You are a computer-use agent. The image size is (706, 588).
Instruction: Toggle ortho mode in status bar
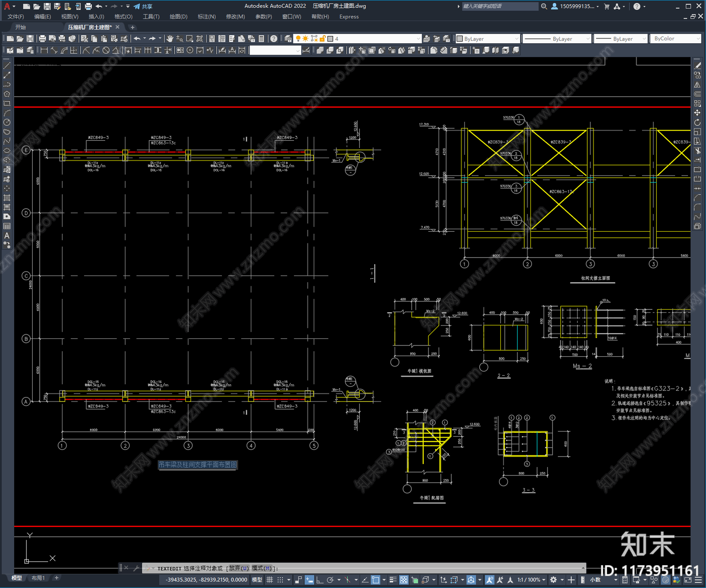[x=319, y=580]
